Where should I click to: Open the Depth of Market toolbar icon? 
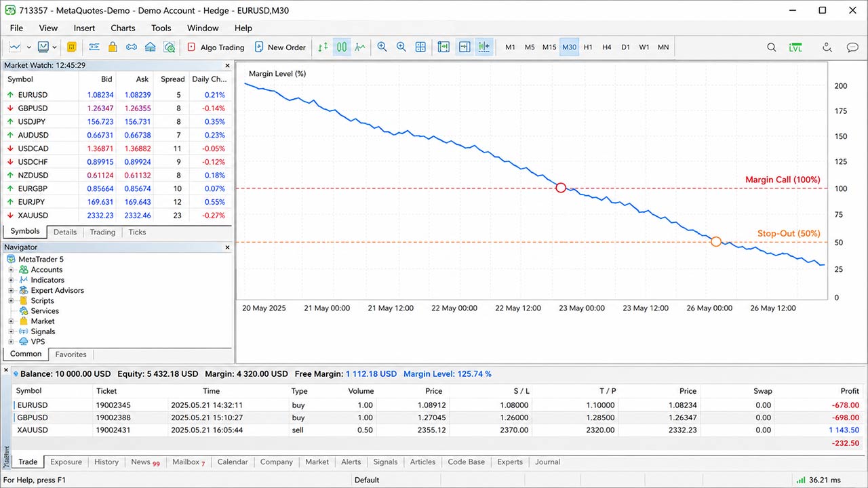151,47
